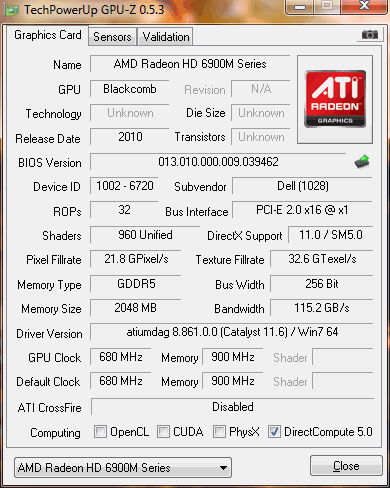This screenshot has width=390, height=488.
Task: Select the Graphics Card tab
Action: [48, 35]
